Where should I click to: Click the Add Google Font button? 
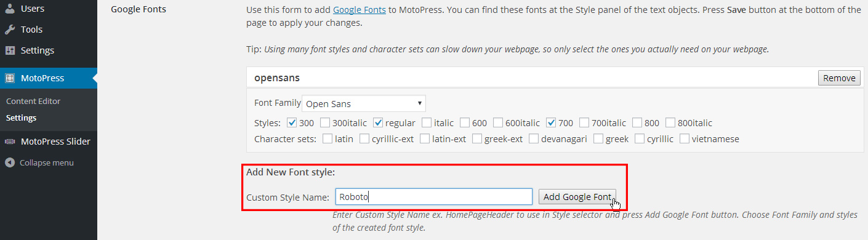click(x=577, y=197)
